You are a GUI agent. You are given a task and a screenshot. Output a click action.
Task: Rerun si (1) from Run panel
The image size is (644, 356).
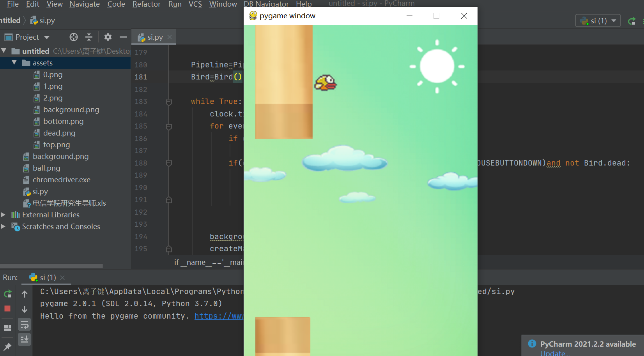coord(7,294)
